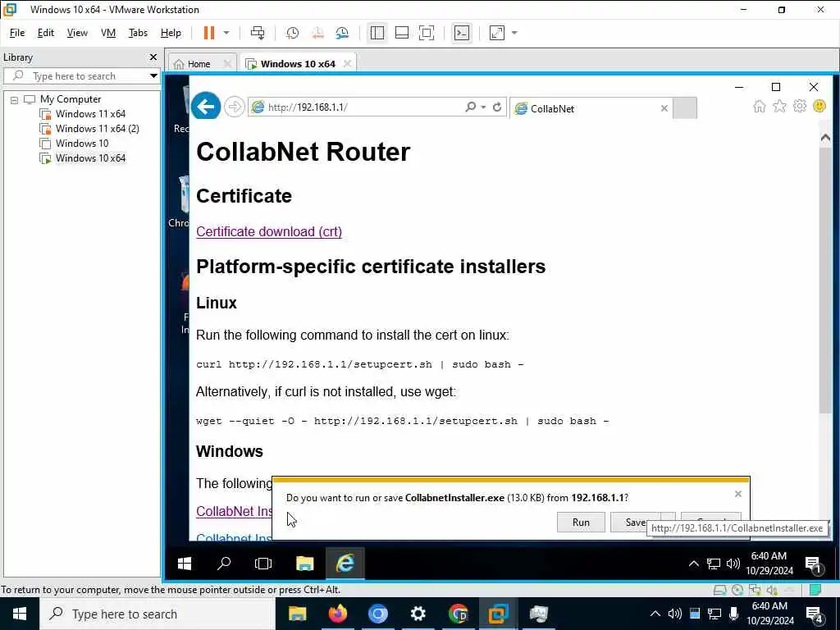Image resolution: width=840 pixels, height=630 pixels.
Task: Click the host taskbar search box
Action: [157, 614]
